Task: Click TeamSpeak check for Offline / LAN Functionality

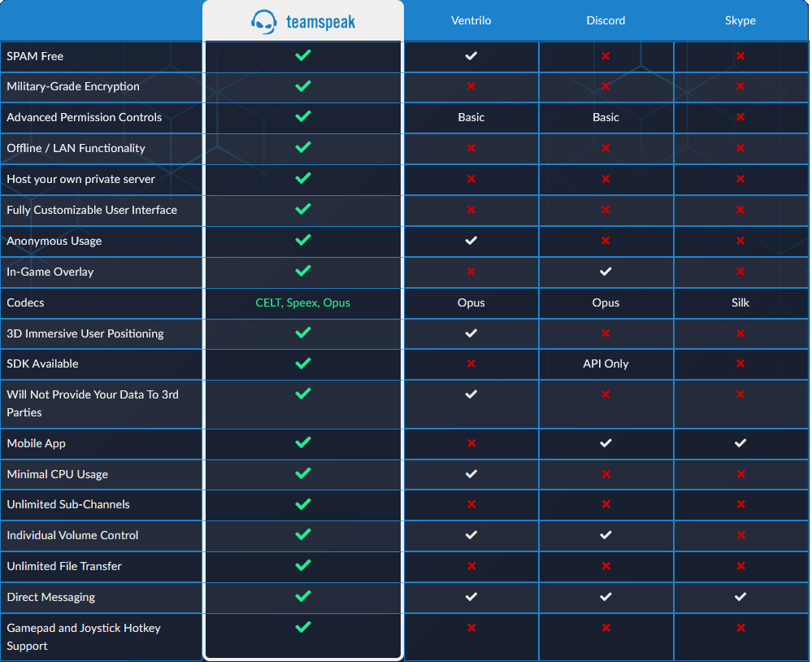Action: 303,147
